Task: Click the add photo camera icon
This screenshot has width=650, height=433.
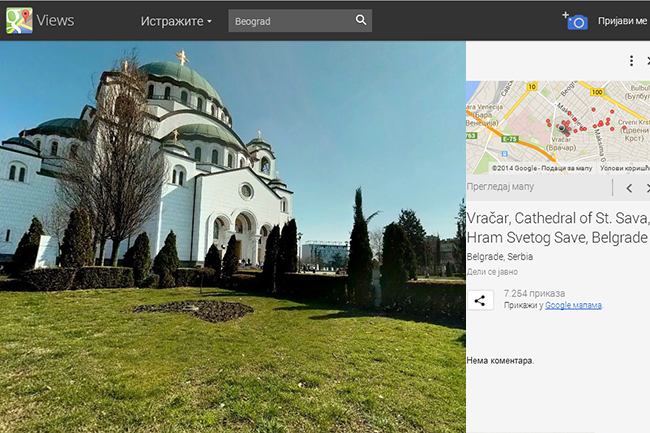Action: tap(575, 21)
